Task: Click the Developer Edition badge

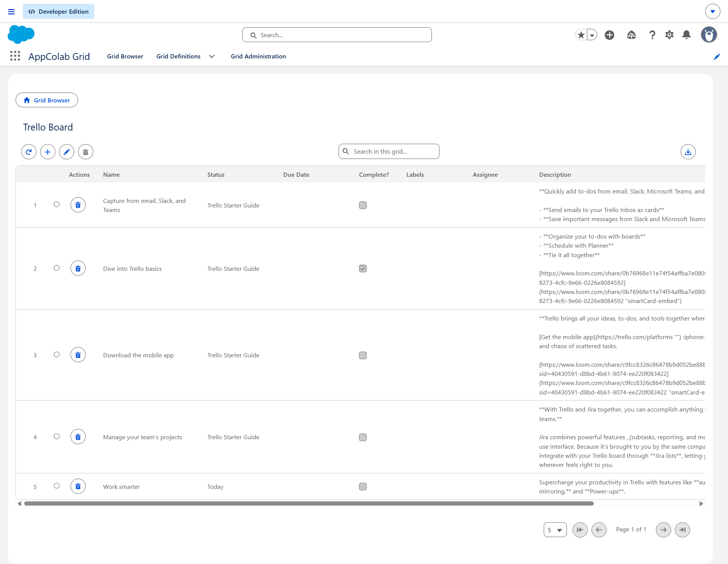Action: 58,12
